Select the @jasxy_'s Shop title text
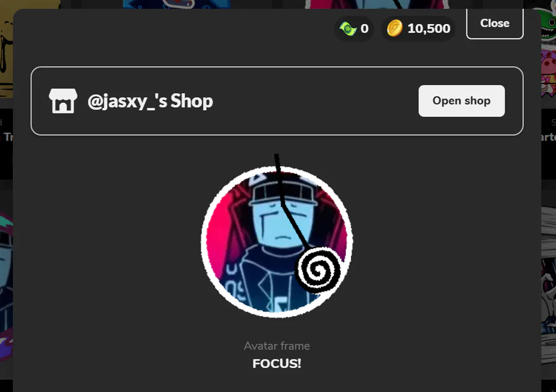Image resolution: width=556 pixels, height=392 pixels. coord(150,101)
